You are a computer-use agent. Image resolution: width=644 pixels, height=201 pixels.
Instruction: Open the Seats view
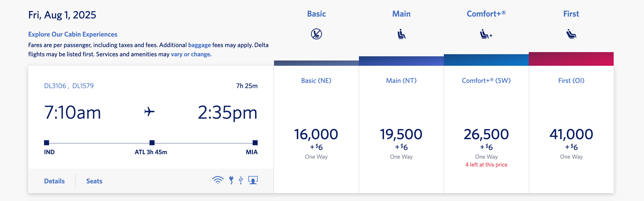tap(94, 181)
